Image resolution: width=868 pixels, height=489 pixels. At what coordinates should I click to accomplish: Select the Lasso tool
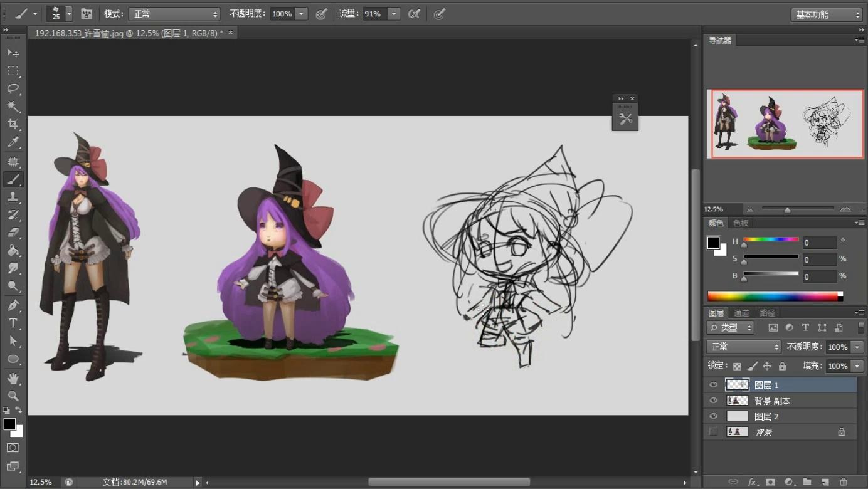tap(13, 88)
